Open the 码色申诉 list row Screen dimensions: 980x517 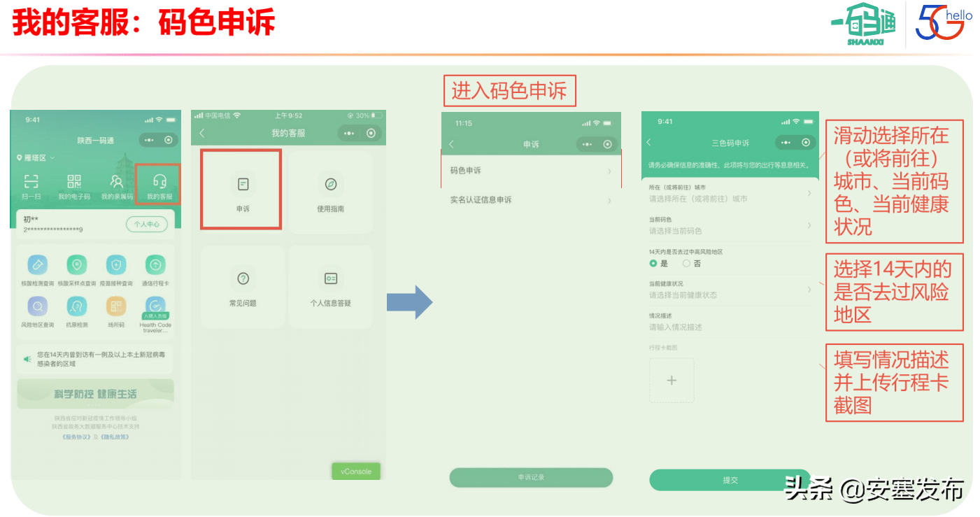click(531, 171)
